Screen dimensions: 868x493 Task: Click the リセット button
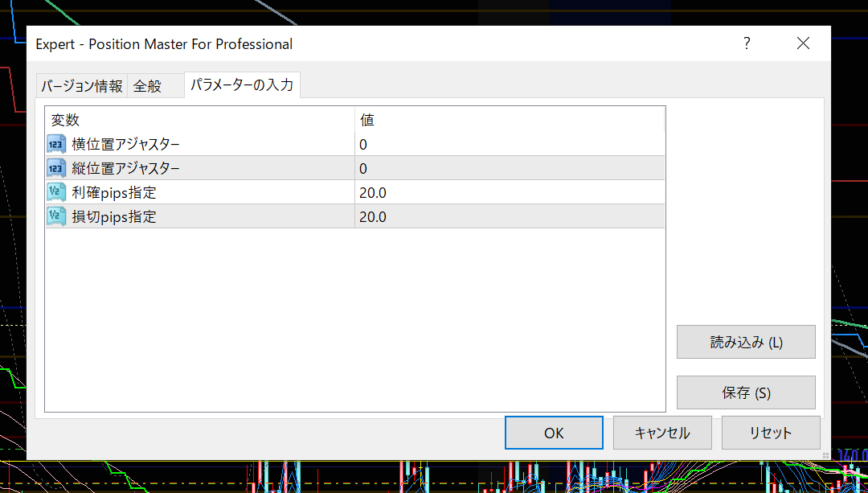coord(771,433)
